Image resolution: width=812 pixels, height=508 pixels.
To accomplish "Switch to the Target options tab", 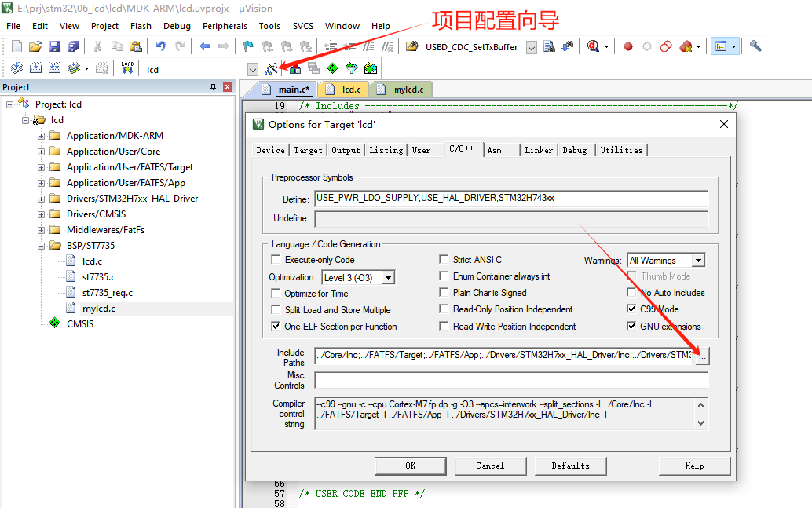I will (x=308, y=150).
